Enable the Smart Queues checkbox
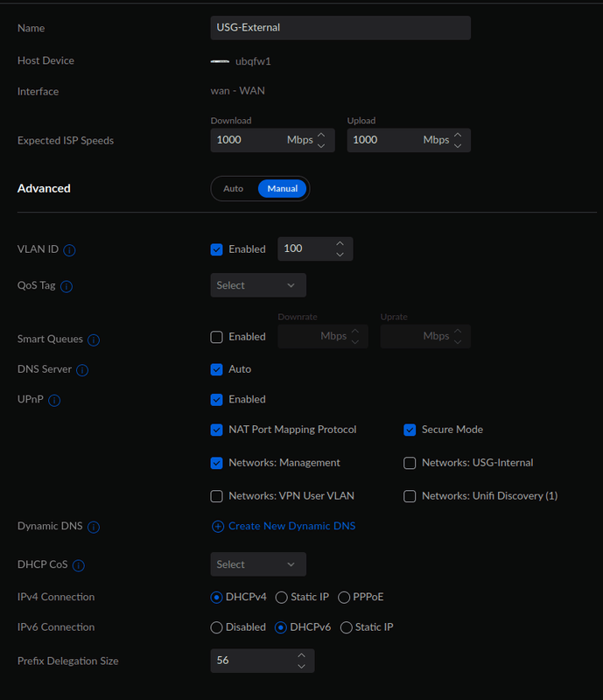603x700 pixels. click(217, 337)
